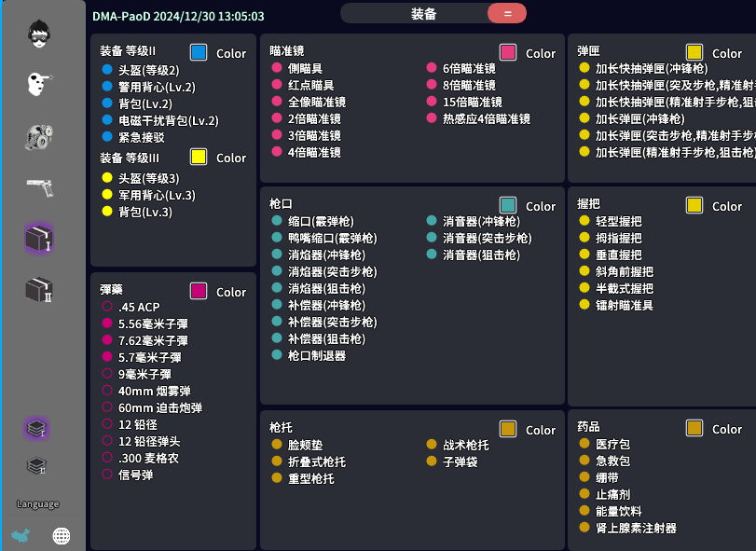Click Color label next to 枪口
The image size is (756, 551).
(541, 206)
